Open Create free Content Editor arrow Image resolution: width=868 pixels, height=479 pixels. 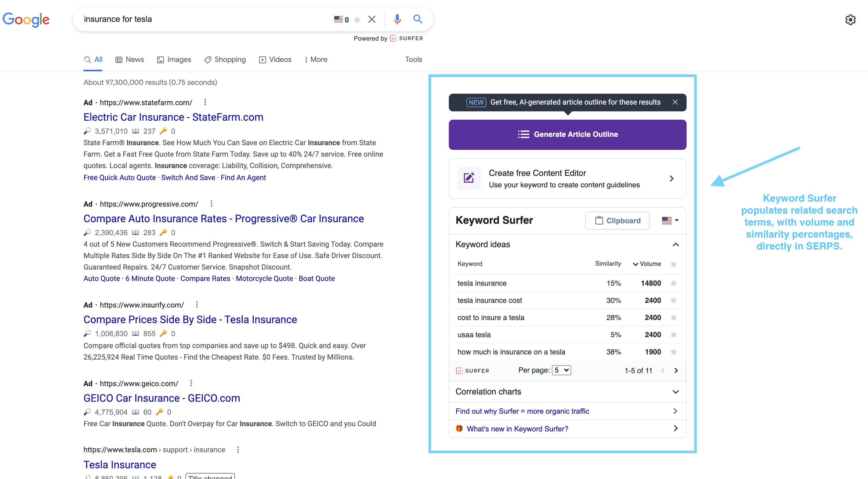(671, 178)
